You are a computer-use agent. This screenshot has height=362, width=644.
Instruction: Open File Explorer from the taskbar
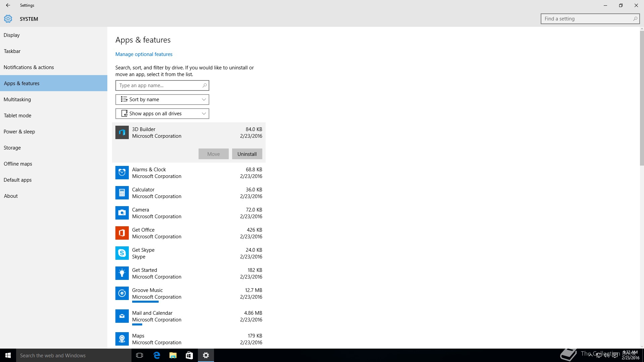(173, 355)
